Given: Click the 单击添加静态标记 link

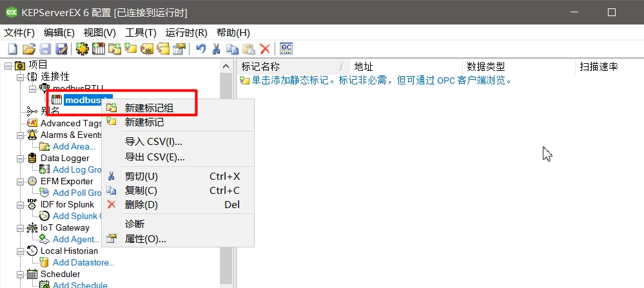Looking at the screenshot, I should click(382, 80).
